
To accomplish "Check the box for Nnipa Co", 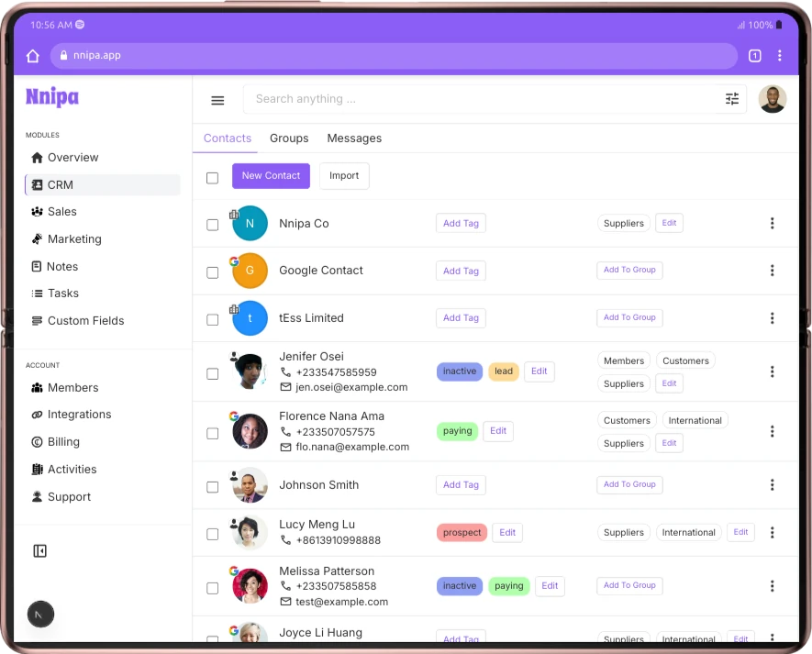I will (x=212, y=225).
